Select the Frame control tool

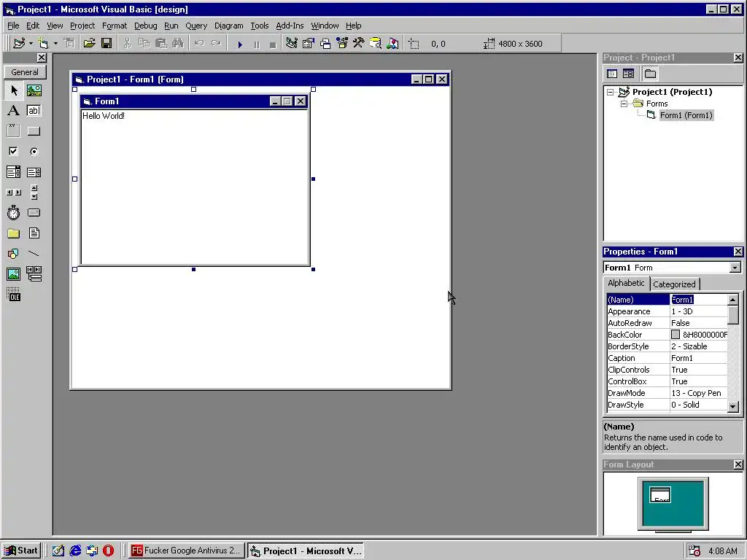pos(14,131)
